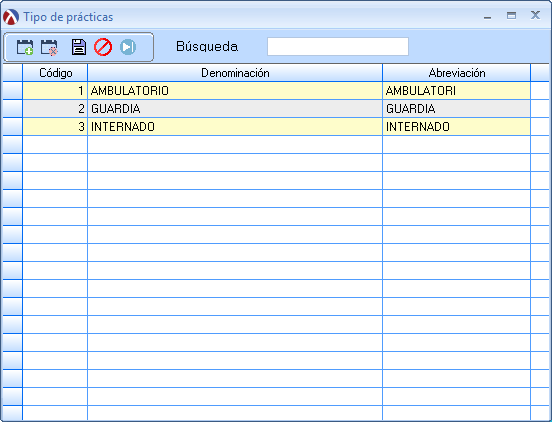Save changes with the floppy disk icon

point(79,47)
